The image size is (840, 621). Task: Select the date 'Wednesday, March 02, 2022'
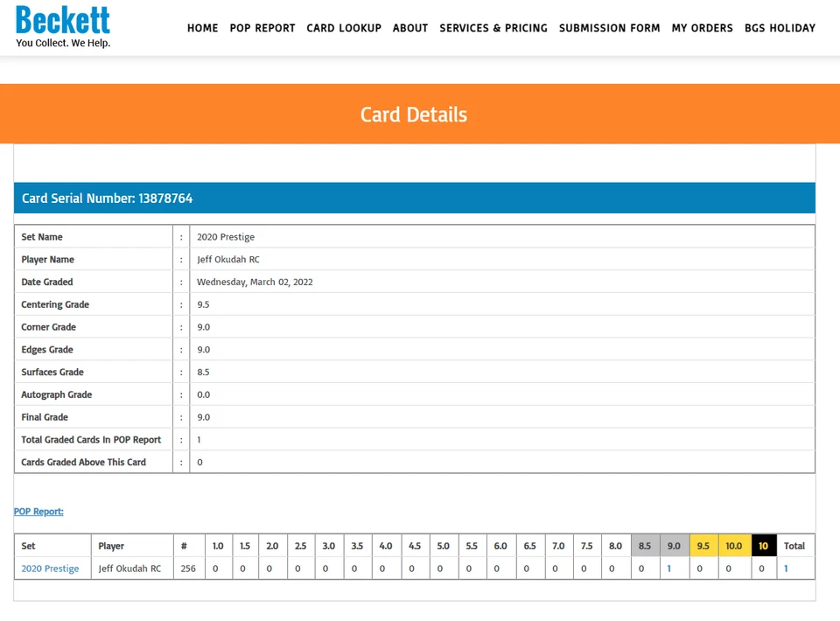click(255, 282)
